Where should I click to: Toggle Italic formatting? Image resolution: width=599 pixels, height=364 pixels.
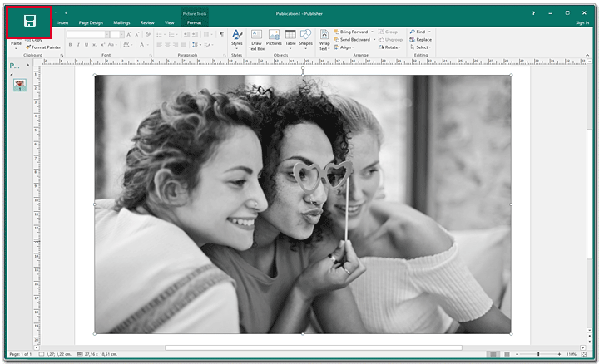(x=78, y=45)
